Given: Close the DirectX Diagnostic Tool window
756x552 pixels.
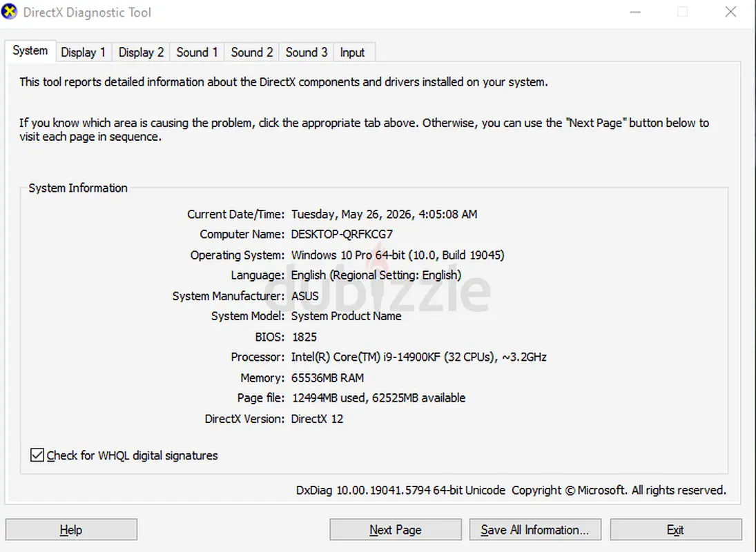Looking at the screenshot, I should point(730,12).
